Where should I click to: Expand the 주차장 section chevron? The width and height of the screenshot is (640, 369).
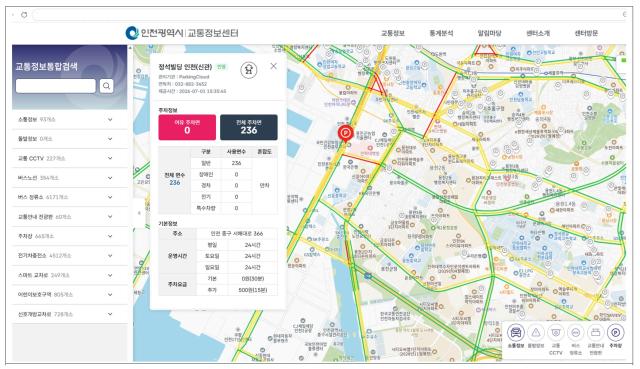[110, 236]
